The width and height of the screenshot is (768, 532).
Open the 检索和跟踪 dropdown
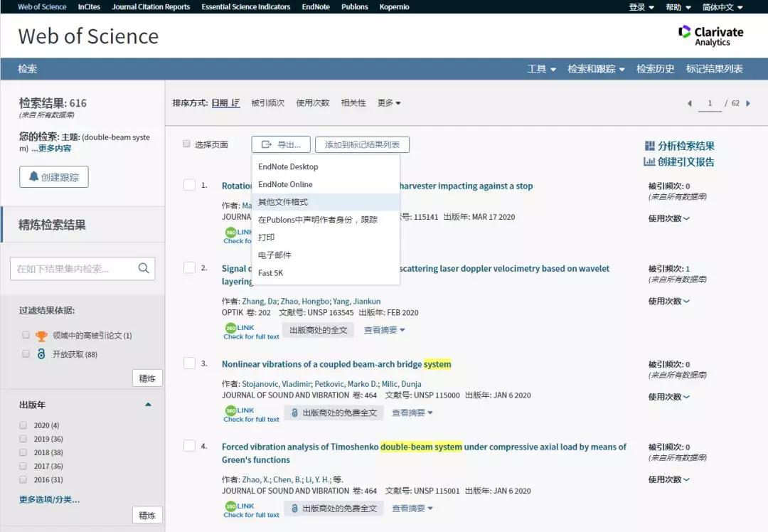[596, 69]
